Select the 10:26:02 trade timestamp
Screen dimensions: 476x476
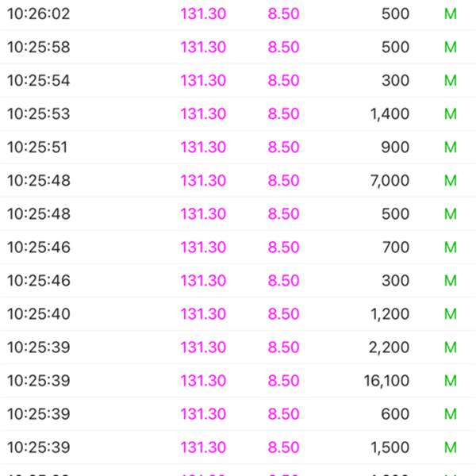tap(39, 14)
